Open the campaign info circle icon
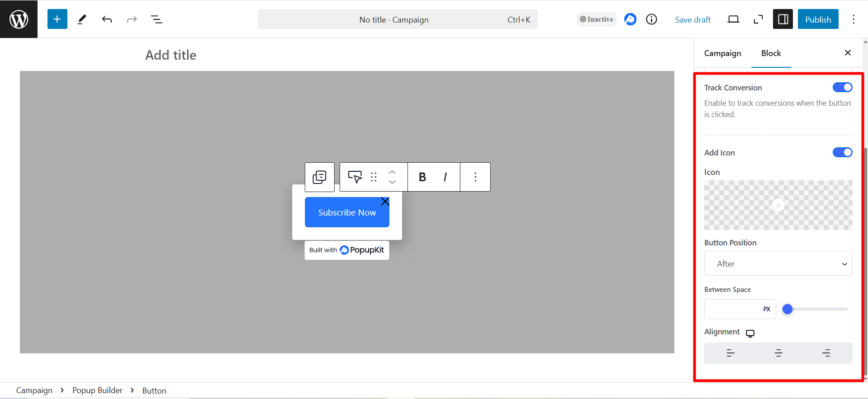This screenshot has width=868, height=399. pyautogui.click(x=651, y=19)
